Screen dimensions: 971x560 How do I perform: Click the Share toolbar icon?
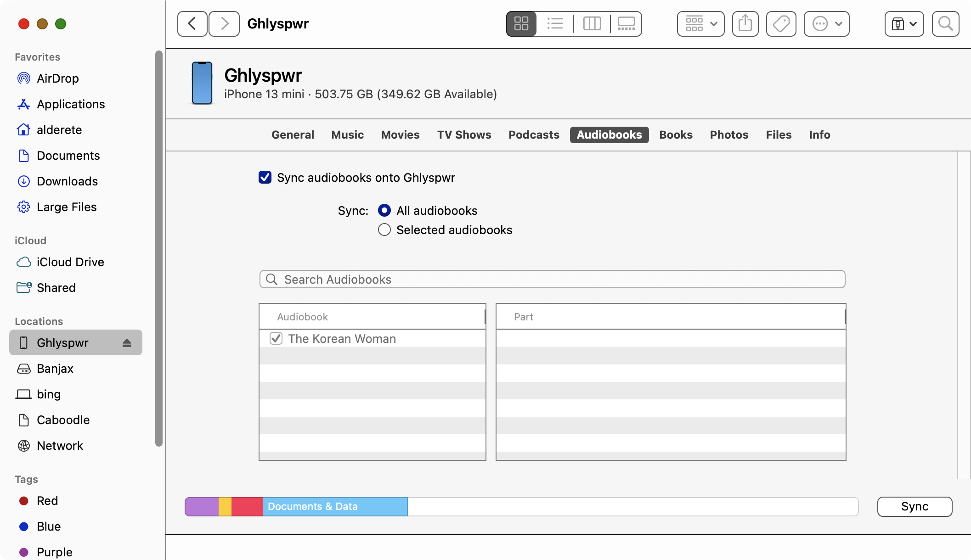click(x=745, y=23)
